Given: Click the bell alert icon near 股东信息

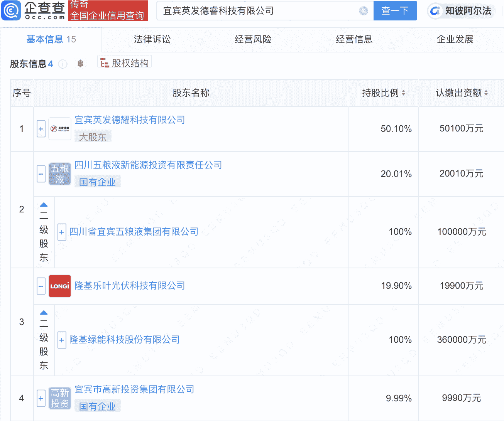Looking at the screenshot, I should pos(80,64).
